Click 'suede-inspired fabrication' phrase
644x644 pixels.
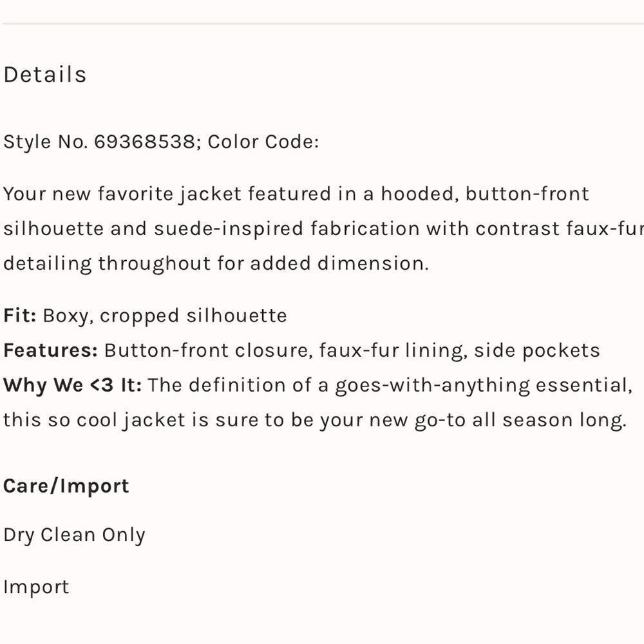click(x=287, y=229)
